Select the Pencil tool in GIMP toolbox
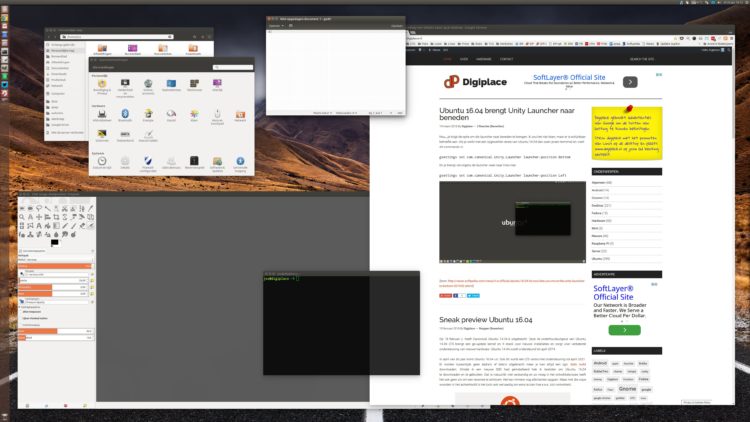This screenshot has width=750, height=422. 65,226
